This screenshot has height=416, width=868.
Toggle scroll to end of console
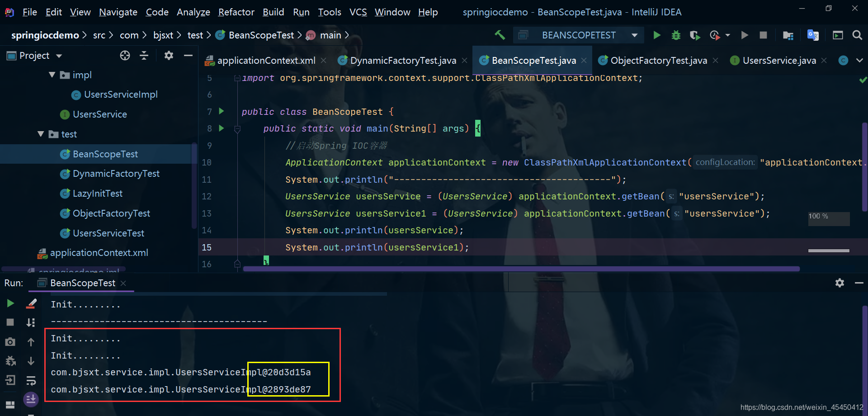pos(31,399)
